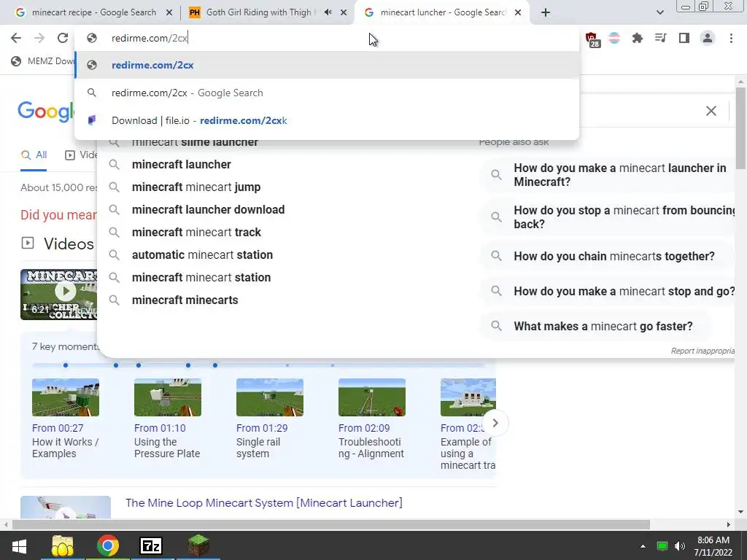Open the volume speaker tray icon
The image size is (747, 560).
[680, 546]
